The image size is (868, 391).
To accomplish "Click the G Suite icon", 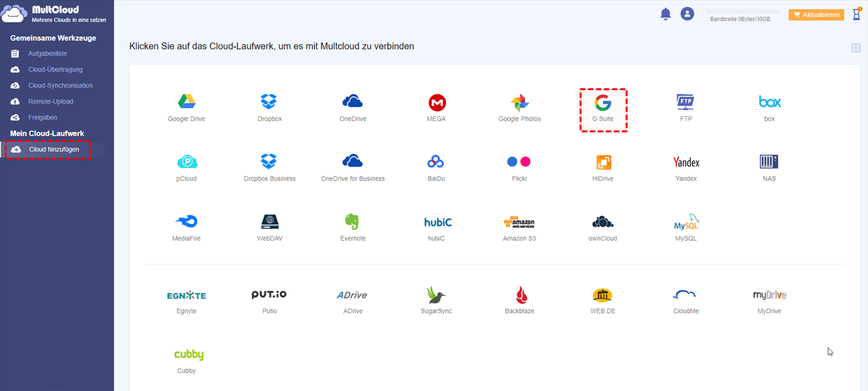I will click(x=603, y=102).
